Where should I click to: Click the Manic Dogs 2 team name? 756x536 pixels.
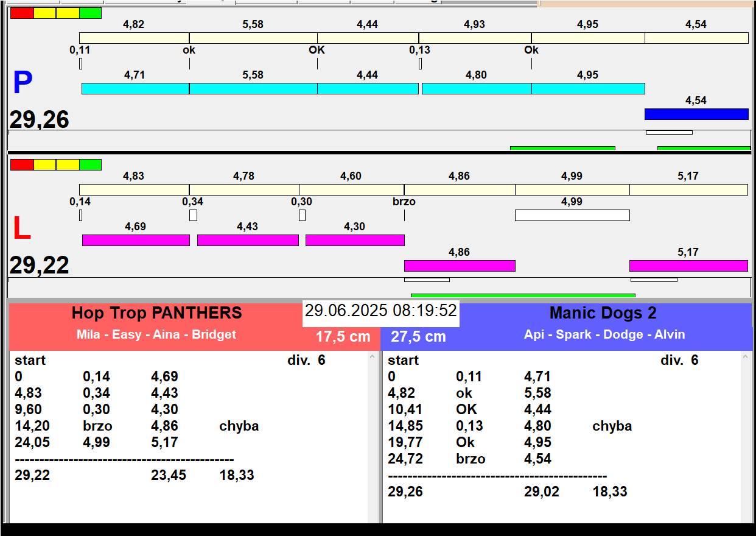click(603, 313)
